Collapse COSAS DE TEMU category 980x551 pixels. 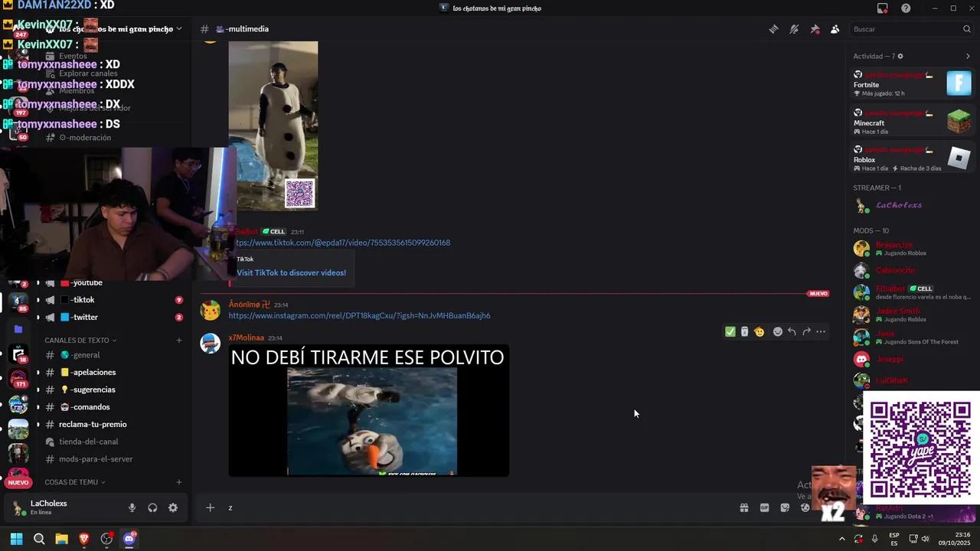tap(74, 482)
